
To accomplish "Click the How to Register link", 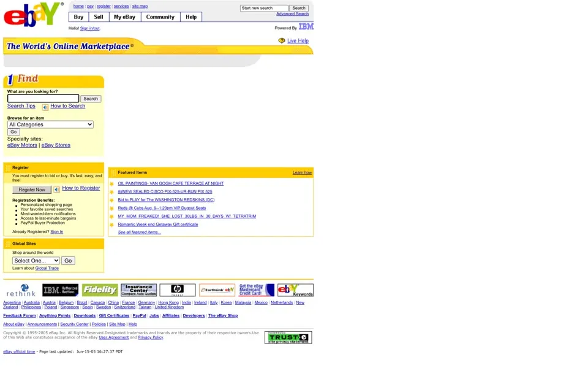I will coord(81,188).
